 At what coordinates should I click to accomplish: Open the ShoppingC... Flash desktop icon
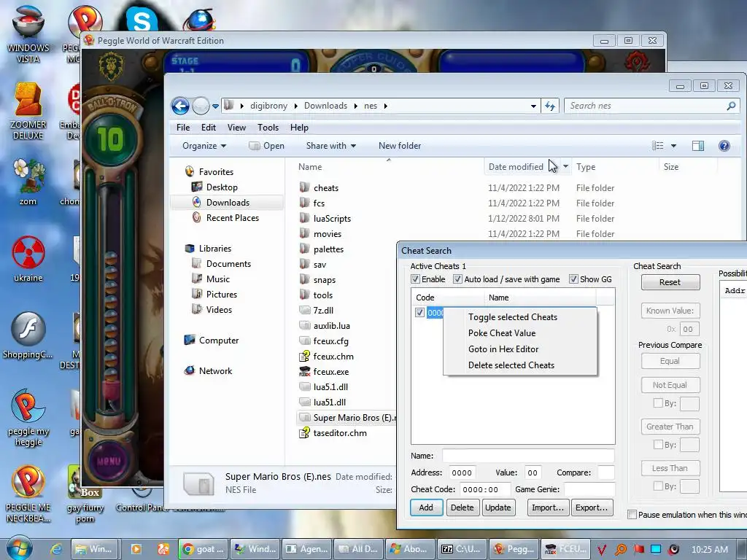[x=28, y=335]
